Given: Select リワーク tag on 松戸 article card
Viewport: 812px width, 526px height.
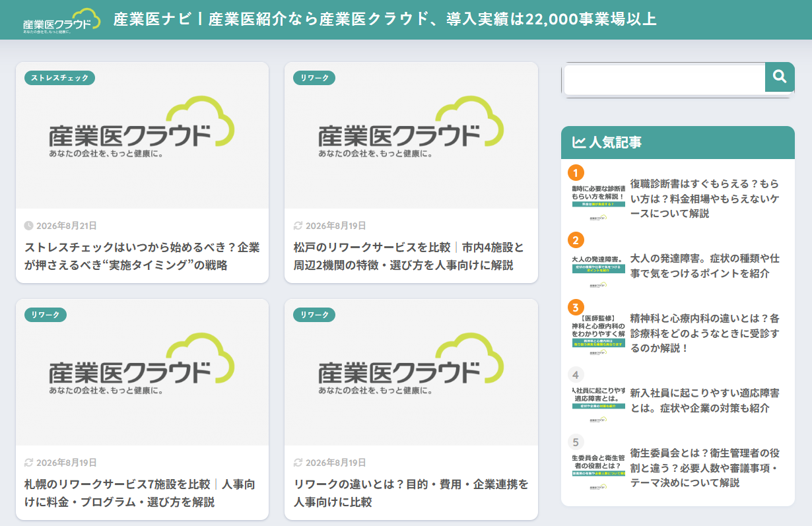Looking at the screenshot, I should pyautogui.click(x=314, y=78).
